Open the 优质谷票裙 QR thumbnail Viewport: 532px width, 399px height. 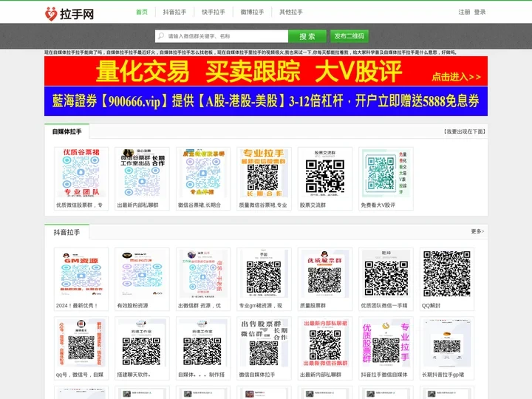pyautogui.click(x=81, y=172)
